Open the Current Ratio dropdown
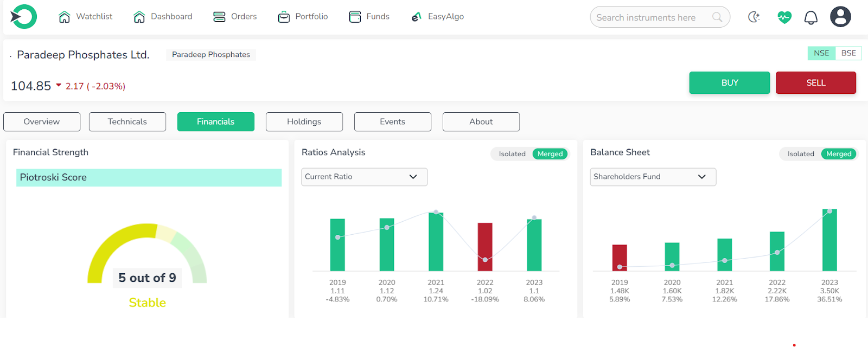 [365, 177]
